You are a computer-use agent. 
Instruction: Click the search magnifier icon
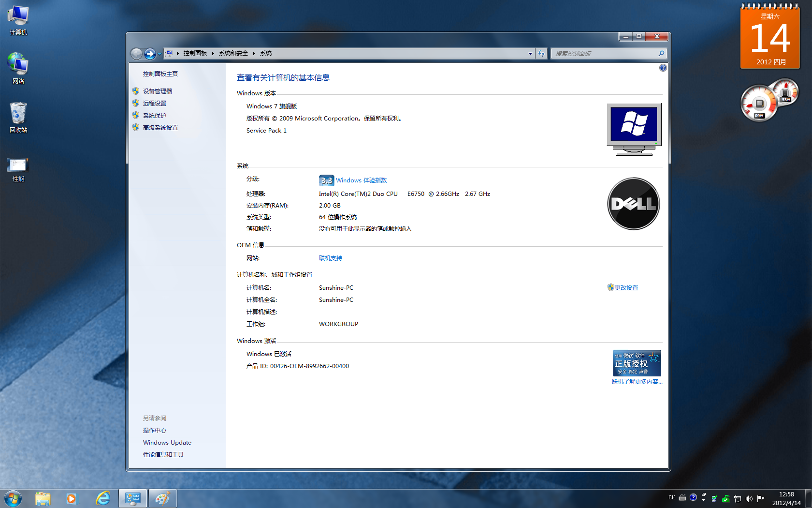click(x=661, y=53)
